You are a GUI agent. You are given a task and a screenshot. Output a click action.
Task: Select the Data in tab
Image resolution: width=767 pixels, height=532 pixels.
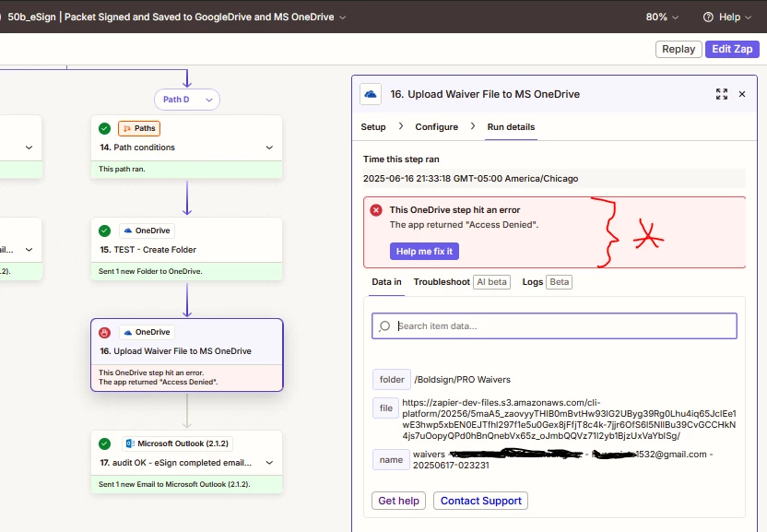click(x=386, y=282)
